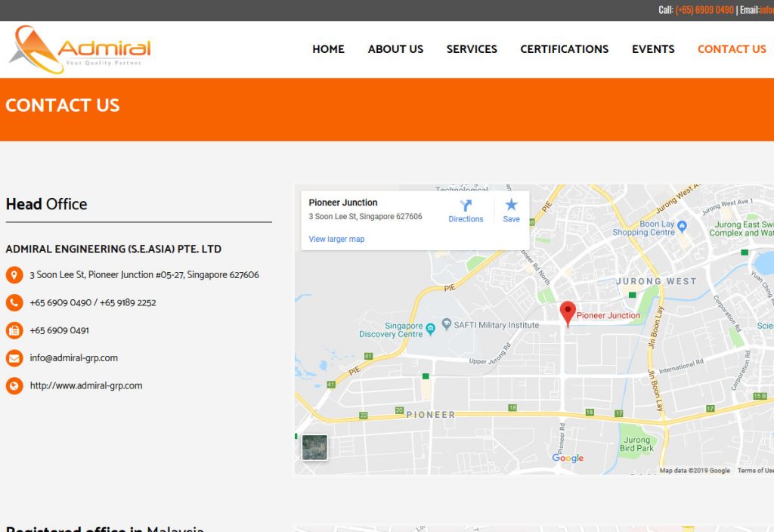
Task: Open the HOME menu item
Action: coord(328,49)
